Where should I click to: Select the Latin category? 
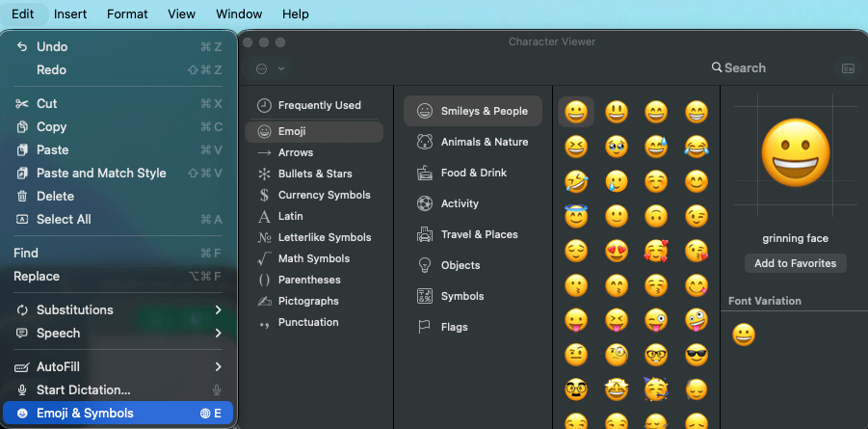click(x=314, y=216)
